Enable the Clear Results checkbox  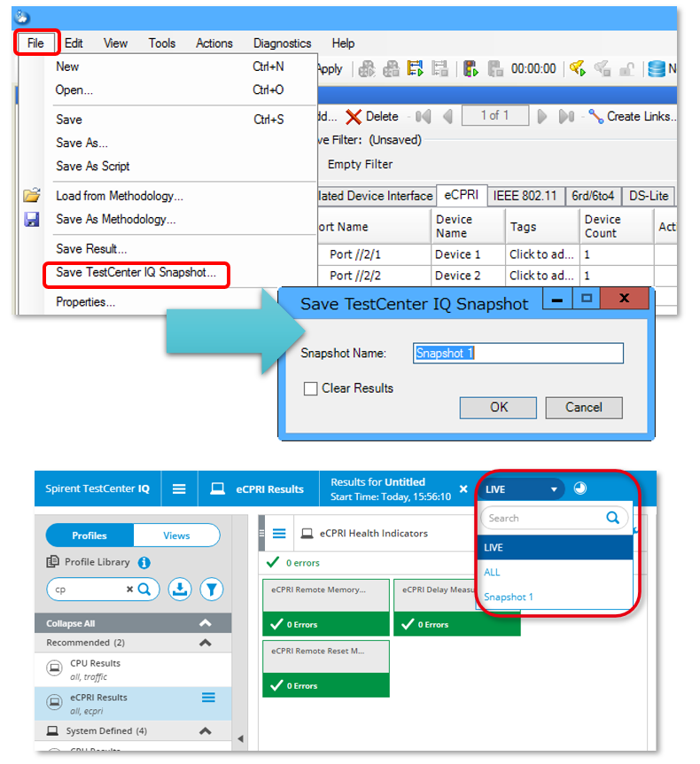point(310,389)
